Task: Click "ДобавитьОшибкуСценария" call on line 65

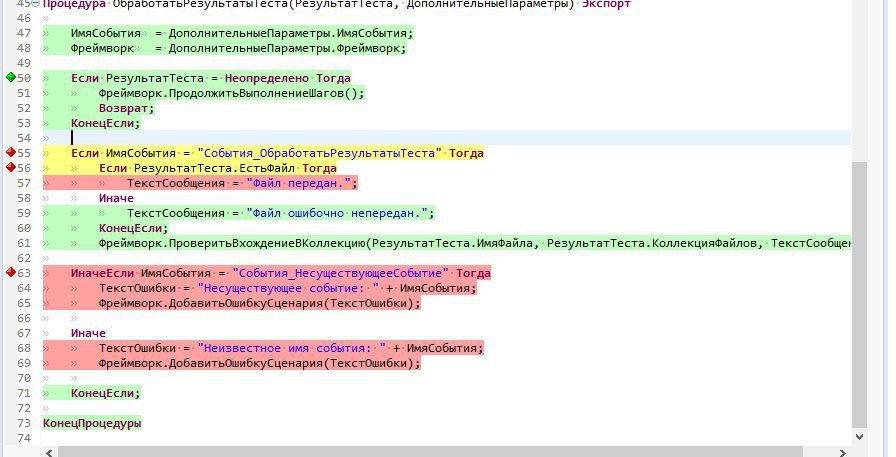Action: tap(246, 303)
